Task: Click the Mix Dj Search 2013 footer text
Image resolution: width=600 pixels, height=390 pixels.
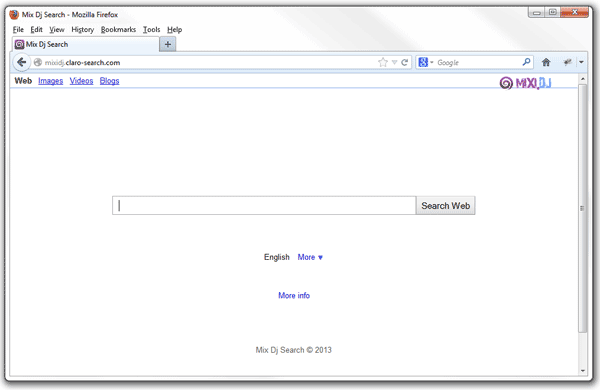Action: coord(293,350)
